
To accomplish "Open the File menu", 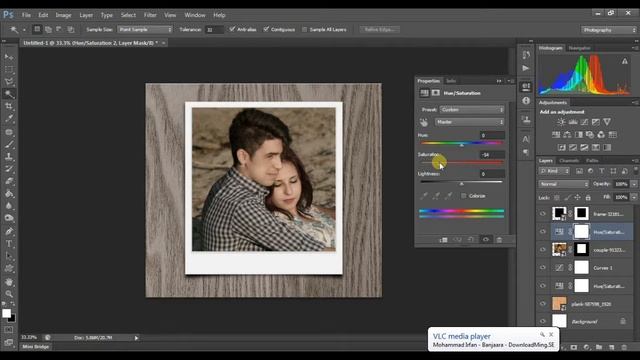I will click(x=27, y=15).
